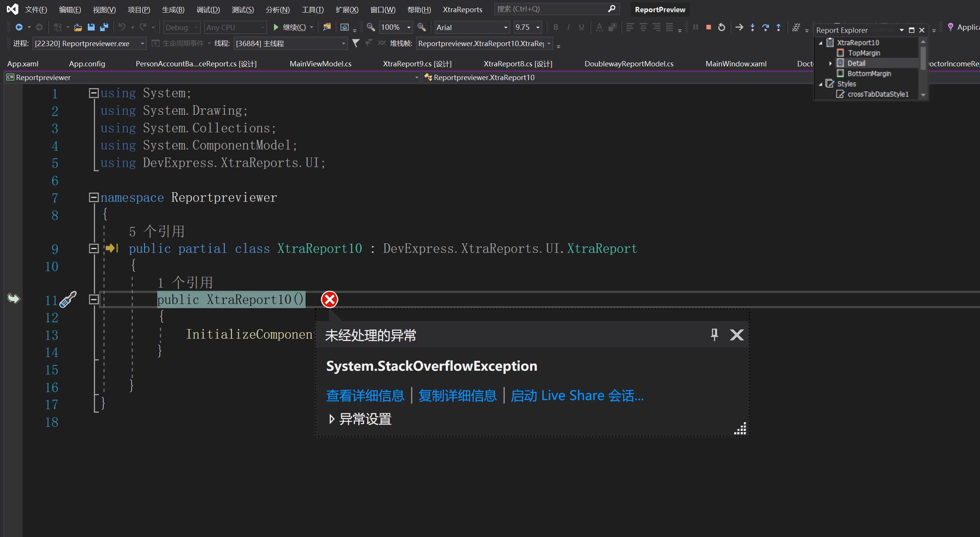Click the lightbulb Application Insights icon
The height and width of the screenshot is (537, 980).
tap(950, 27)
